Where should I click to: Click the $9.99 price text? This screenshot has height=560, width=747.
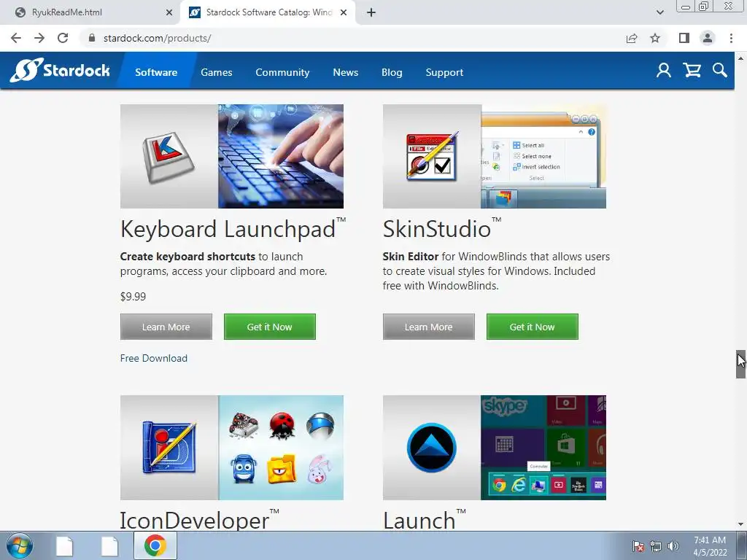point(133,297)
